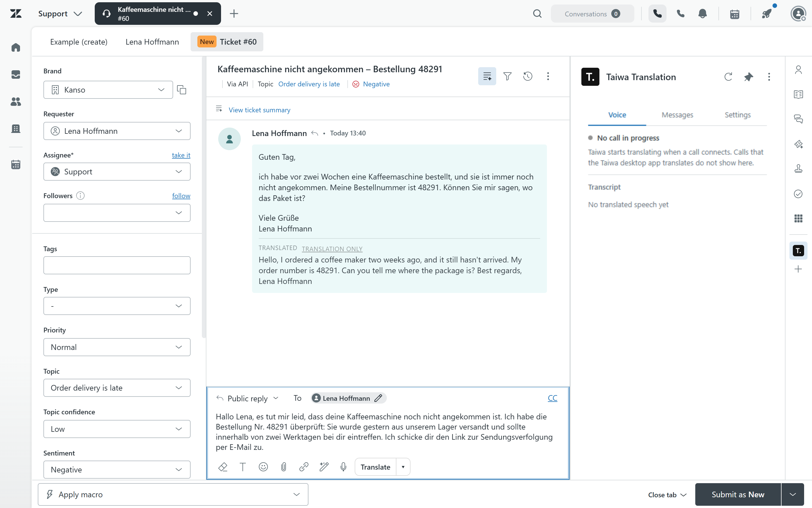The width and height of the screenshot is (812, 508).
Task: Select the Ticket #60 tab
Action: (227, 42)
